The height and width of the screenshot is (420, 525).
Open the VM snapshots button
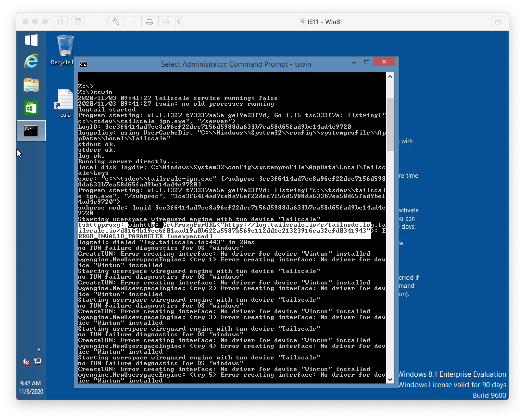tap(78, 22)
